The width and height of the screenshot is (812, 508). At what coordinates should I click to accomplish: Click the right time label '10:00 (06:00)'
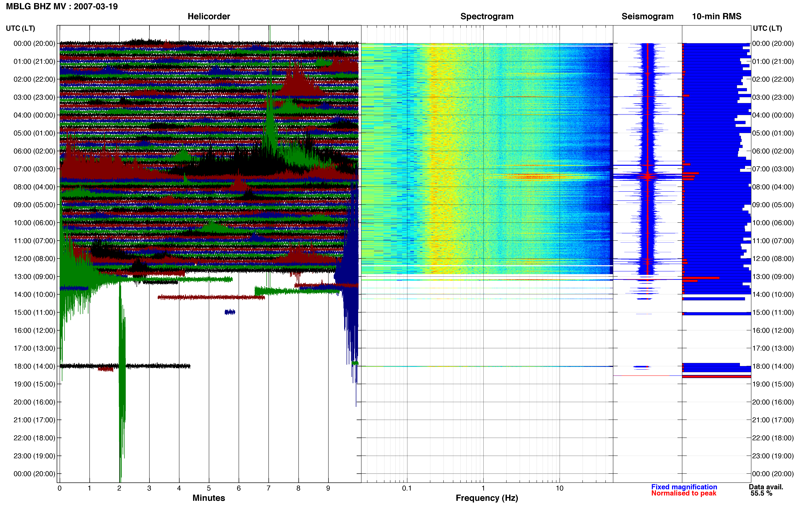tap(773, 223)
